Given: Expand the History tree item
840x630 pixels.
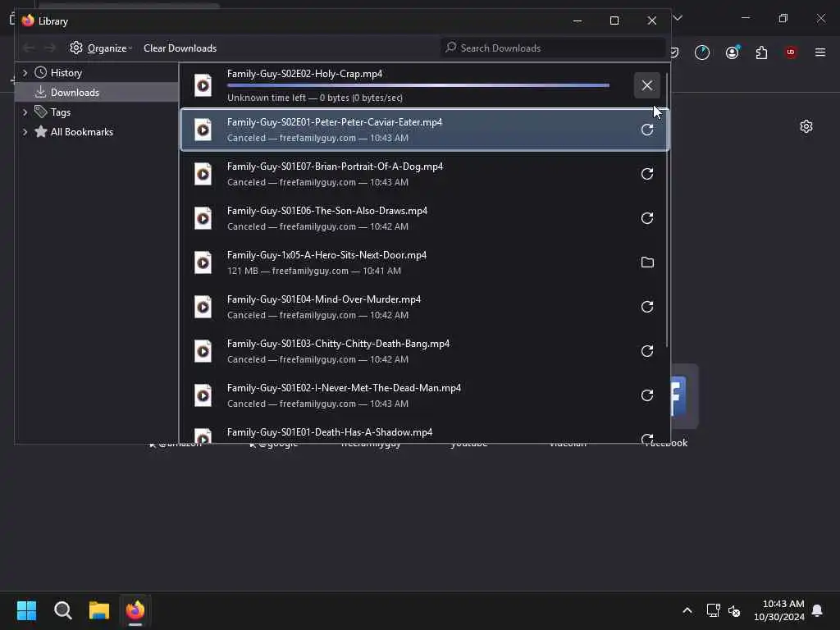Looking at the screenshot, I should point(25,73).
